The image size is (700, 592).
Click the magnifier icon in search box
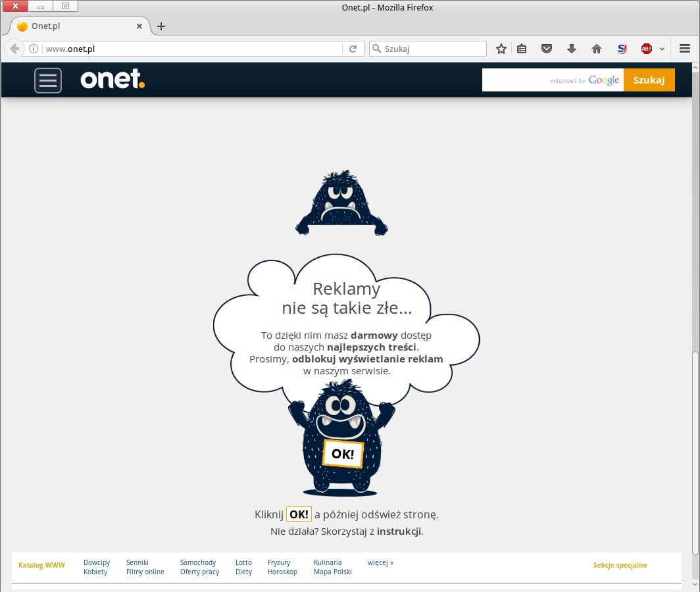tap(376, 49)
